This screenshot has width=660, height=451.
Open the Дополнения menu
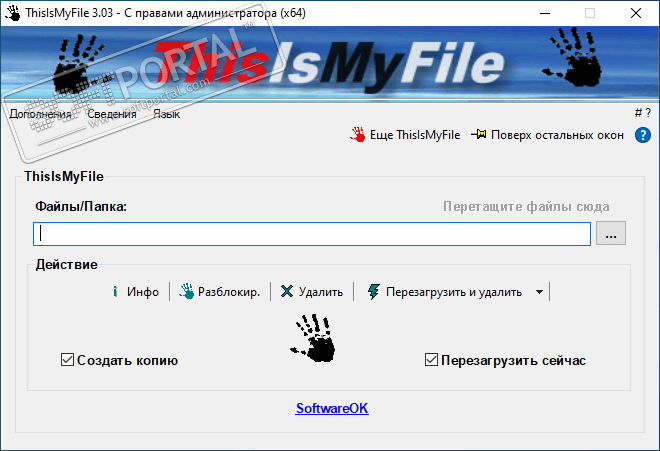pos(40,114)
